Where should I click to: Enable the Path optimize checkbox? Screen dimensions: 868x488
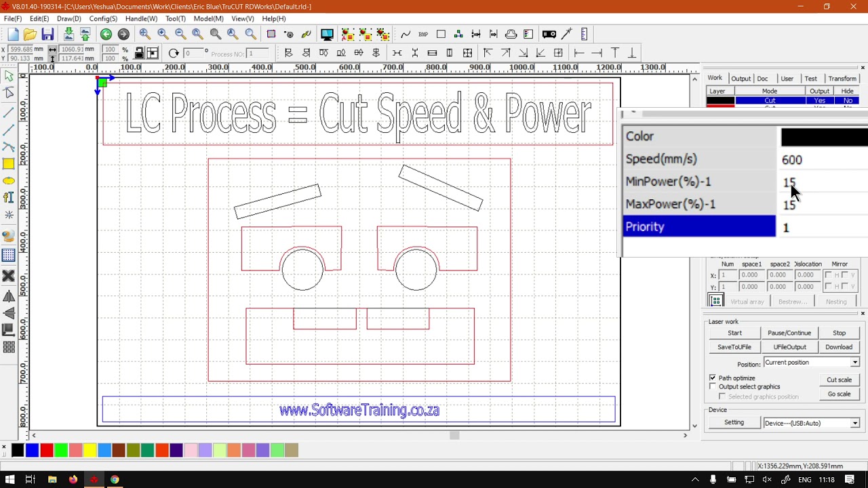pos(713,378)
